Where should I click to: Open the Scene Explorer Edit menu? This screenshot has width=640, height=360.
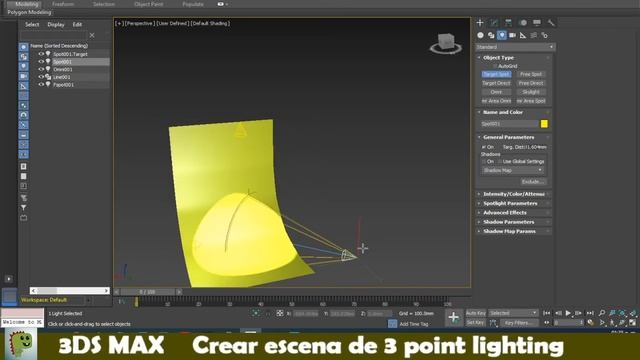pyautogui.click(x=77, y=24)
